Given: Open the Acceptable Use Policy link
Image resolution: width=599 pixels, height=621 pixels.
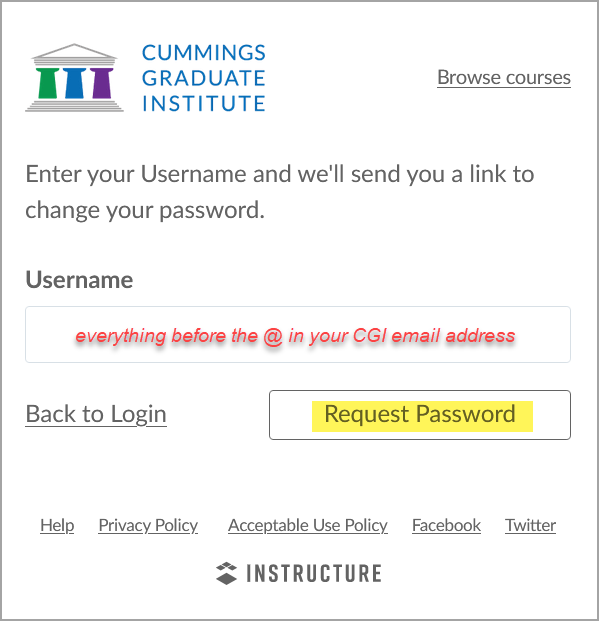Looking at the screenshot, I should coord(308,526).
